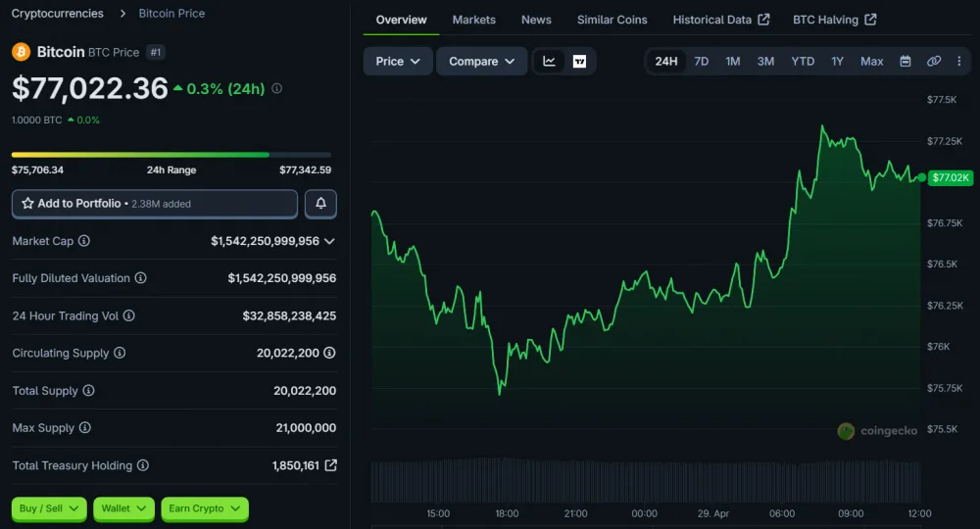
Task: Click the 24h Range progress bar
Action: [171, 154]
